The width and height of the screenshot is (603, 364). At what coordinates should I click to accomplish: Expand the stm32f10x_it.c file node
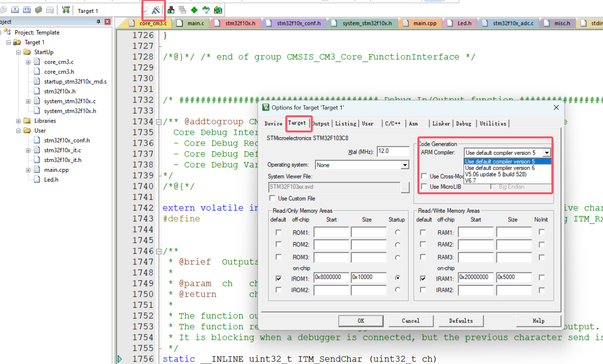coord(28,150)
